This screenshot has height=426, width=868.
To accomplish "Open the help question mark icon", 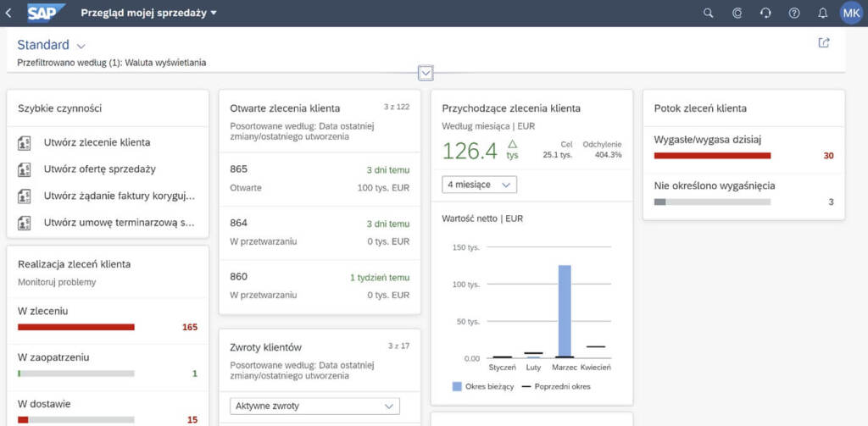I will [x=794, y=14].
